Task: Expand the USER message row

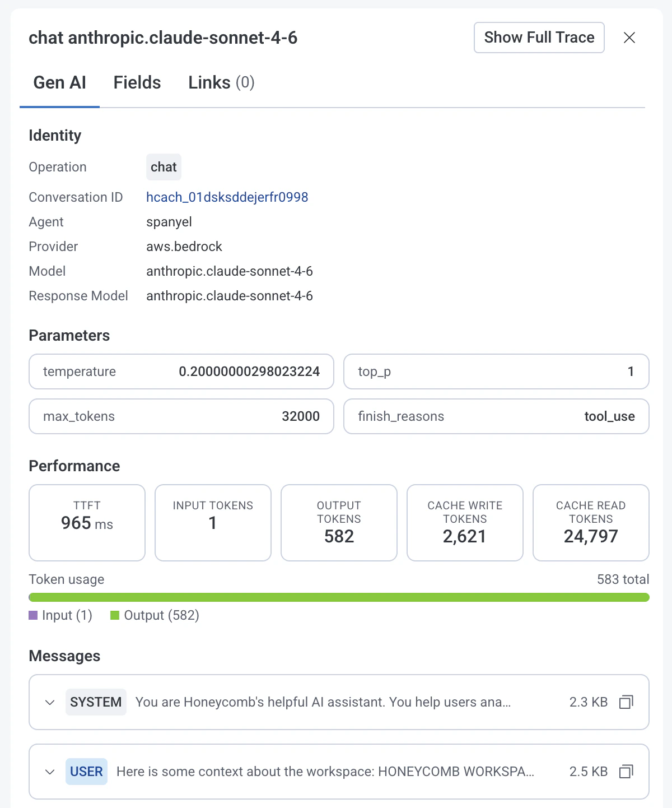Action: 50,772
